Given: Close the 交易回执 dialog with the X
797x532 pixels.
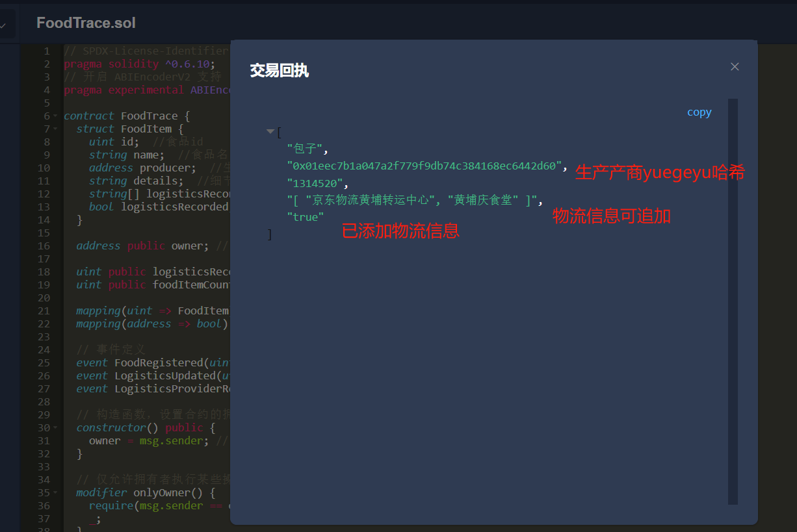Looking at the screenshot, I should point(735,66).
